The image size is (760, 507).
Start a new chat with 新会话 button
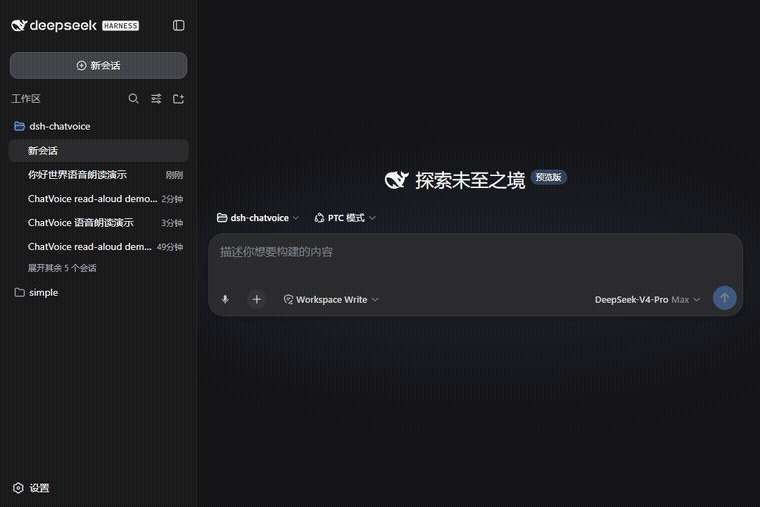(x=98, y=65)
